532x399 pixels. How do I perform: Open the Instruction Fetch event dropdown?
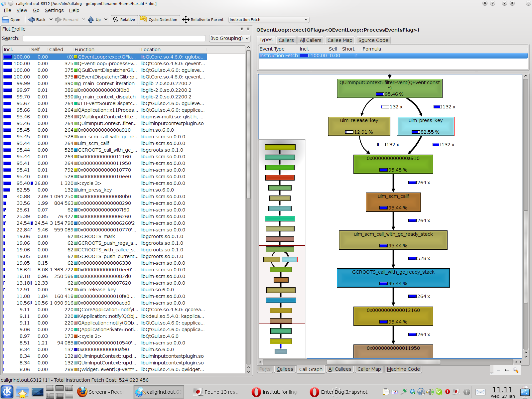(x=269, y=20)
